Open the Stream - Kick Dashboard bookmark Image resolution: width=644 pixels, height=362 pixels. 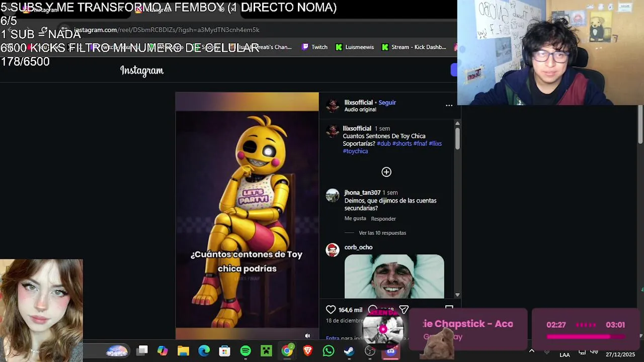click(414, 47)
